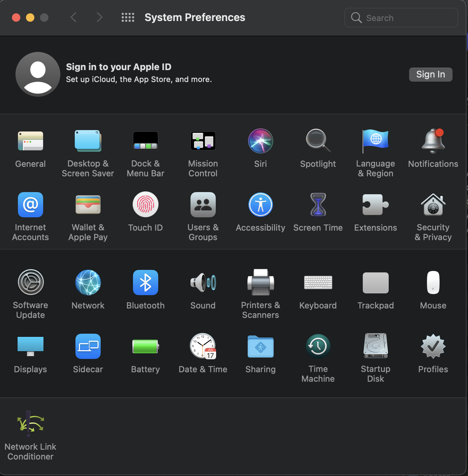Viewport: 468px width, 476px height.
Task: Open Notifications settings
Action: click(433, 141)
